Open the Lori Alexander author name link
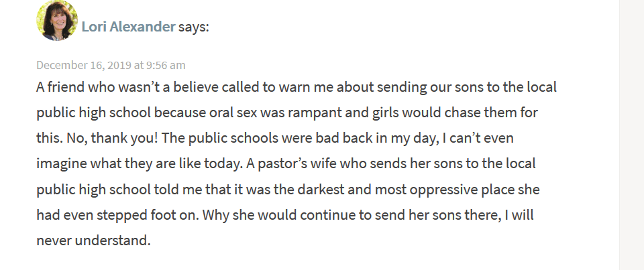Screen dimensions: 644x270 129,27
